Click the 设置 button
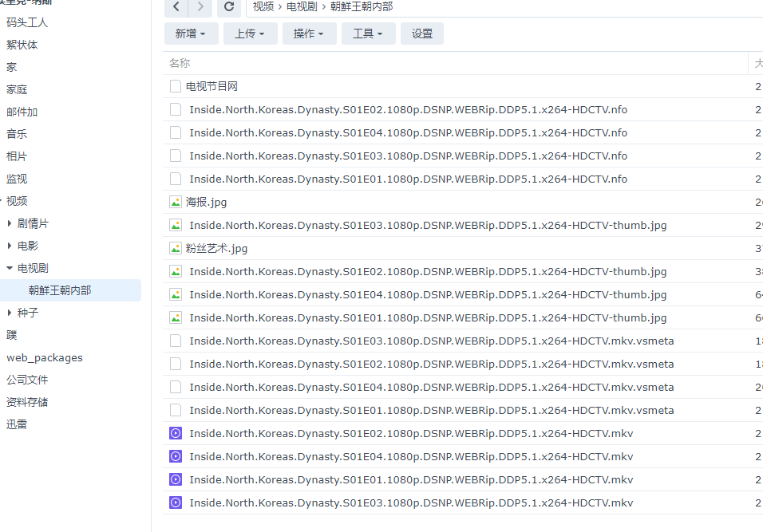The width and height of the screenshot is (763, 532). (421, 33)
